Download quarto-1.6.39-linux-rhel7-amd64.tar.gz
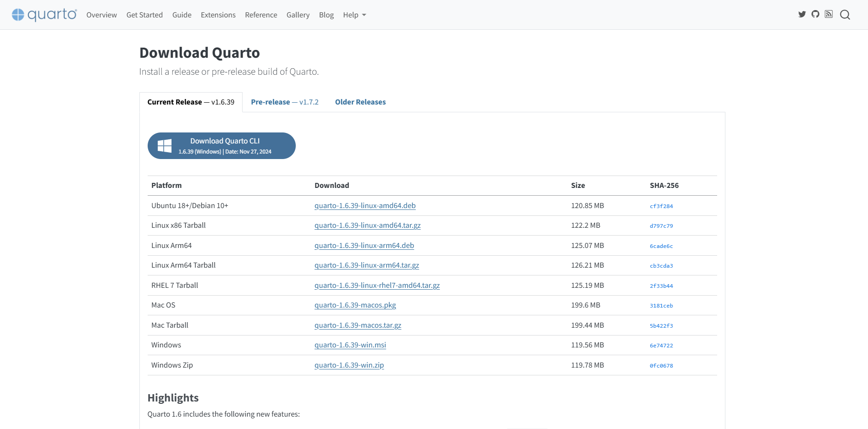The height and width of the screenshot is (429, 868). coord(377,286)
